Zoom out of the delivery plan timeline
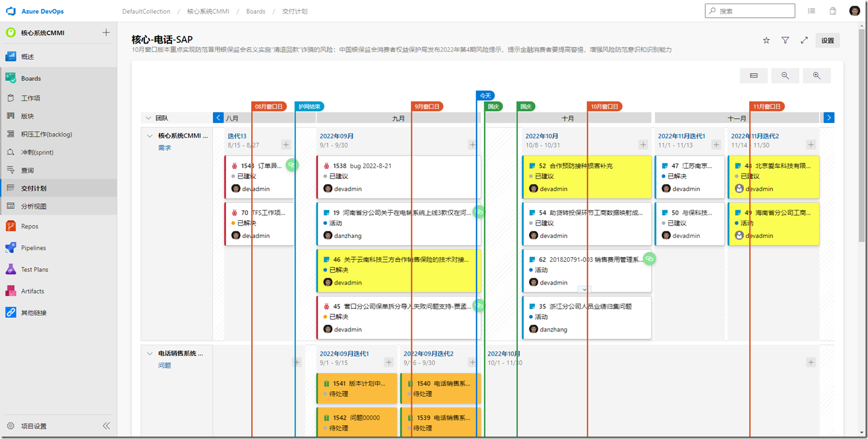Image resolution: width=868 pixels, height=439 pixels. coord(785,75)
